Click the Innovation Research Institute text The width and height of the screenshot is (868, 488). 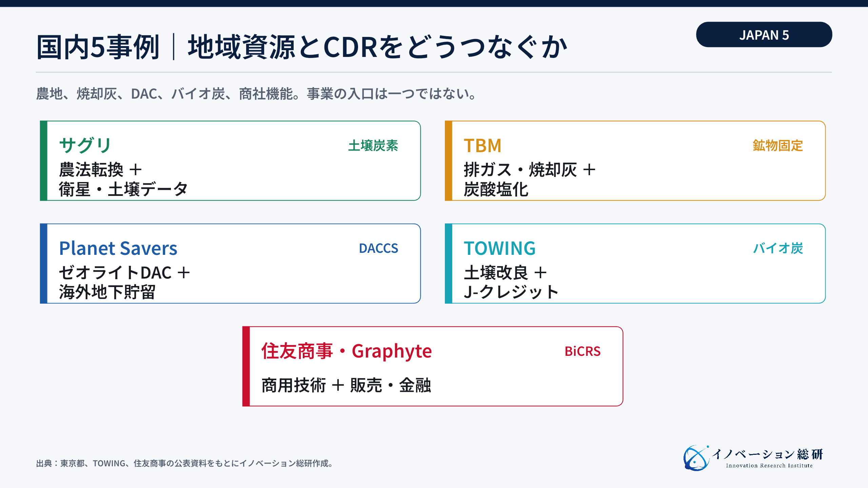click(769, 466)
